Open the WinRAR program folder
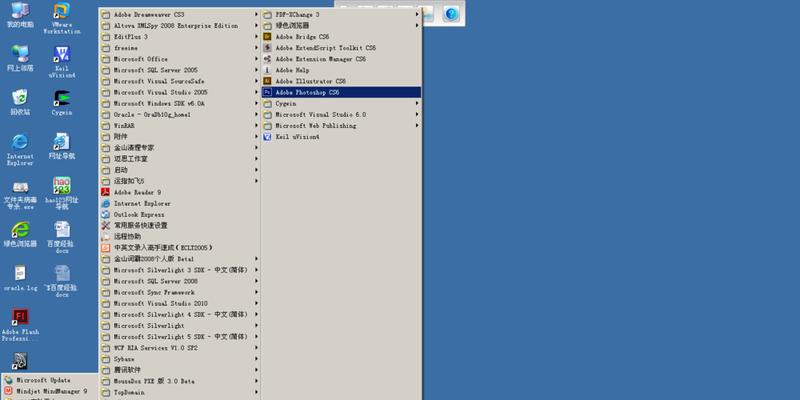Screen dimensions: 800x400 click(180, 126)
